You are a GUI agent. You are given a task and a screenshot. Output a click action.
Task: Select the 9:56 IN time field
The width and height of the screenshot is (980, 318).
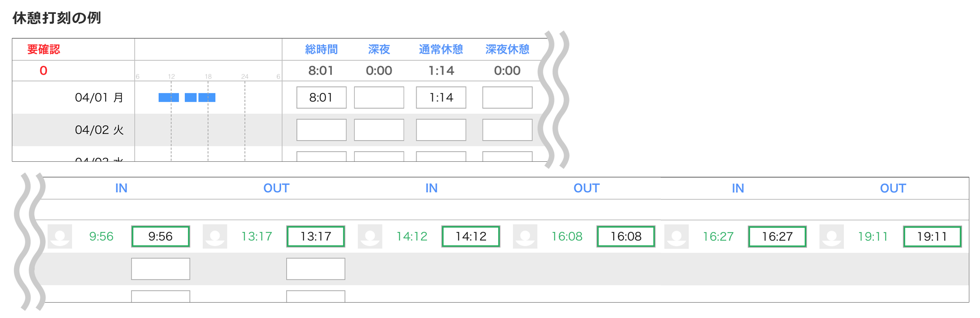click(160, 237)
